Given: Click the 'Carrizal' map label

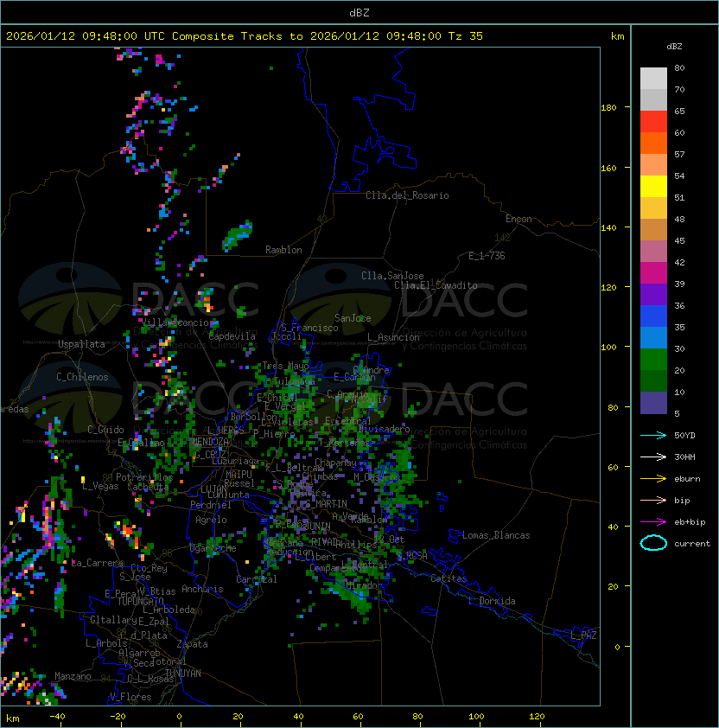Looking at the screenshot, I should [257, 579].
